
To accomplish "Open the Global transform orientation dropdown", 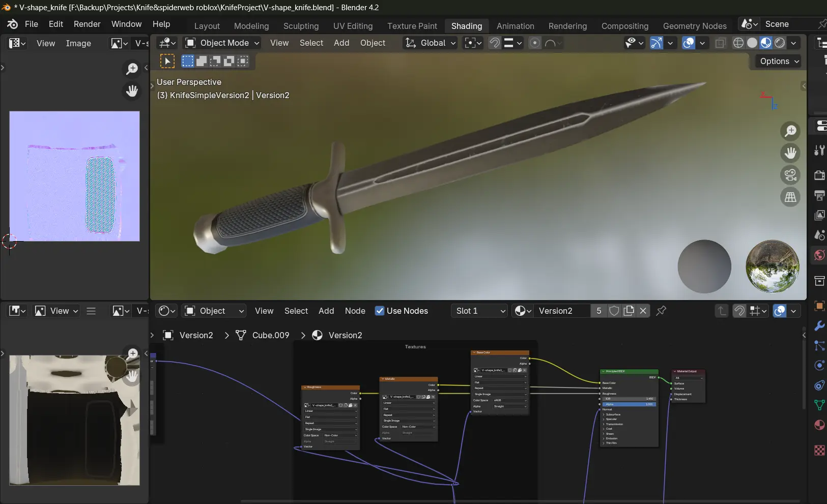I will pos(431,43).
